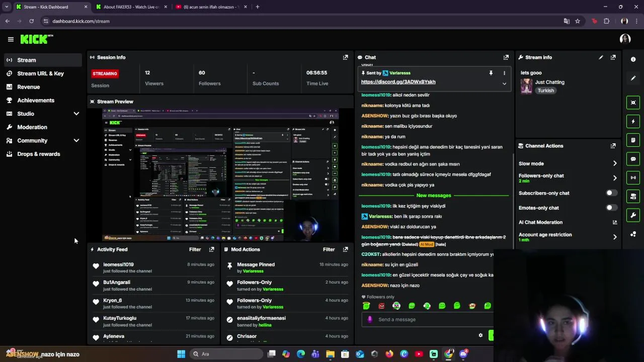The height and width of the screenshot is (362, 644).
Task: Click the Stream Preview video
Action: point(220,174)
